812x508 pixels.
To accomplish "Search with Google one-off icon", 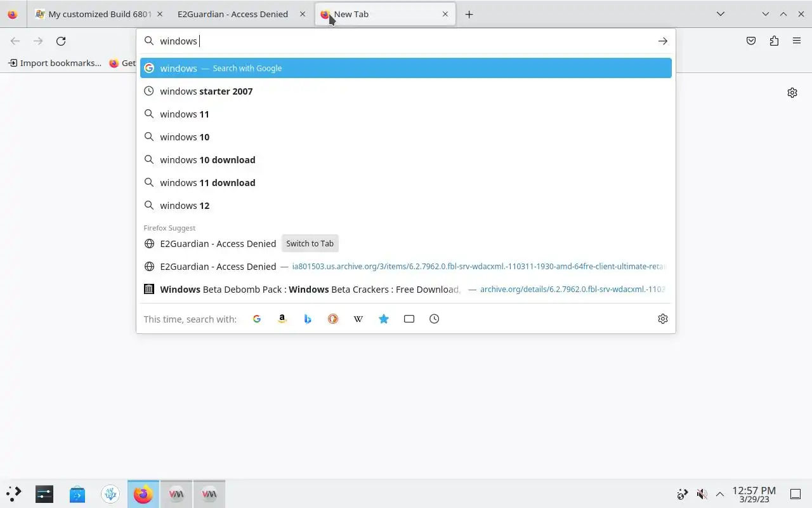I will coord(257,319).
